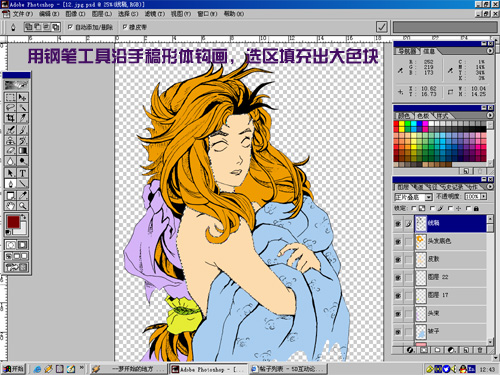Select the Zoom tool
This screenshot has width=500, height=375.
[x=22, y=206]
